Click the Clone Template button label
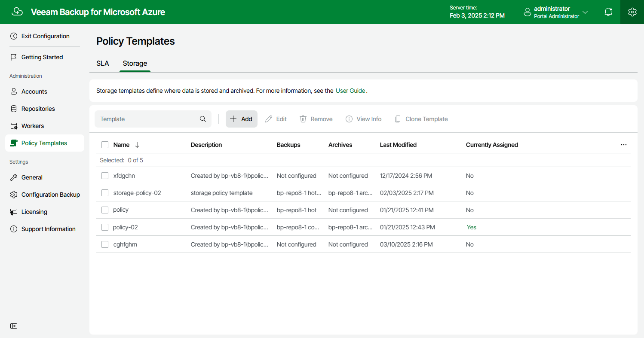The width and height of the screenshot is (644, 338). (426, 119)
